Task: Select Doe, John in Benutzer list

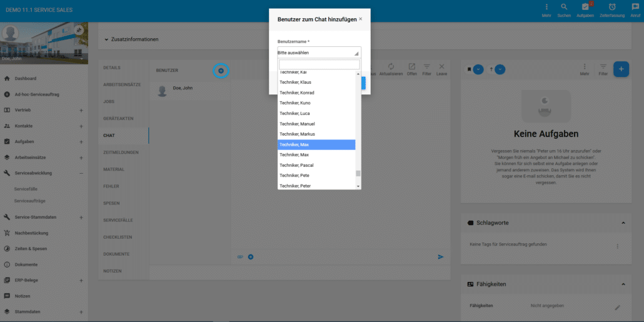Action: coord(189,91)
